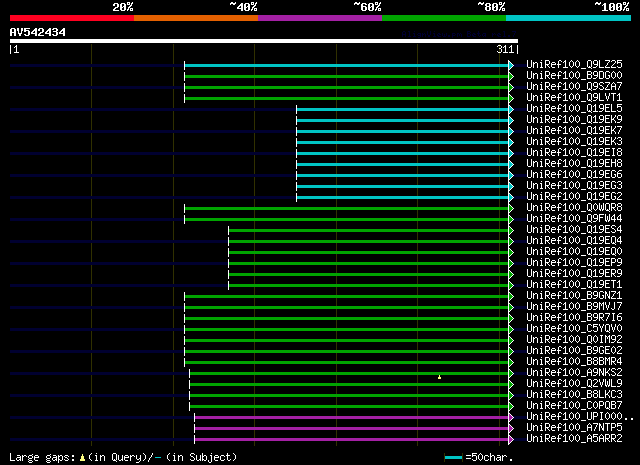This screenshot has width=640, height=465.
Task: Select the UniRef100_A5ARR2 text label
Action: (574, 438)
